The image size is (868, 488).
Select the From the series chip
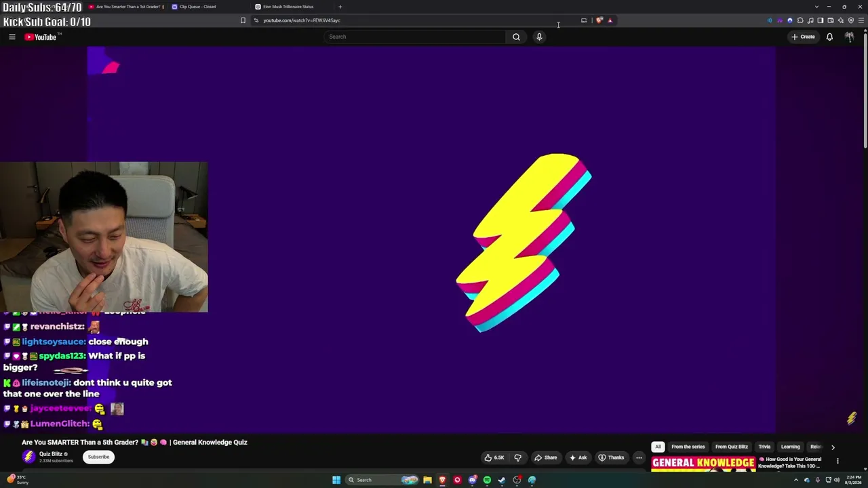688,447
